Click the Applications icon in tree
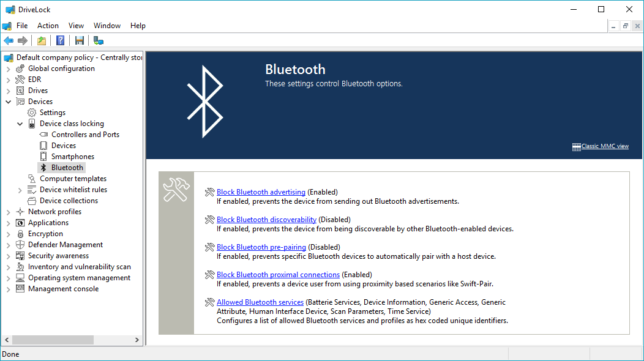The image size is (644, 361). click(20, 223)
